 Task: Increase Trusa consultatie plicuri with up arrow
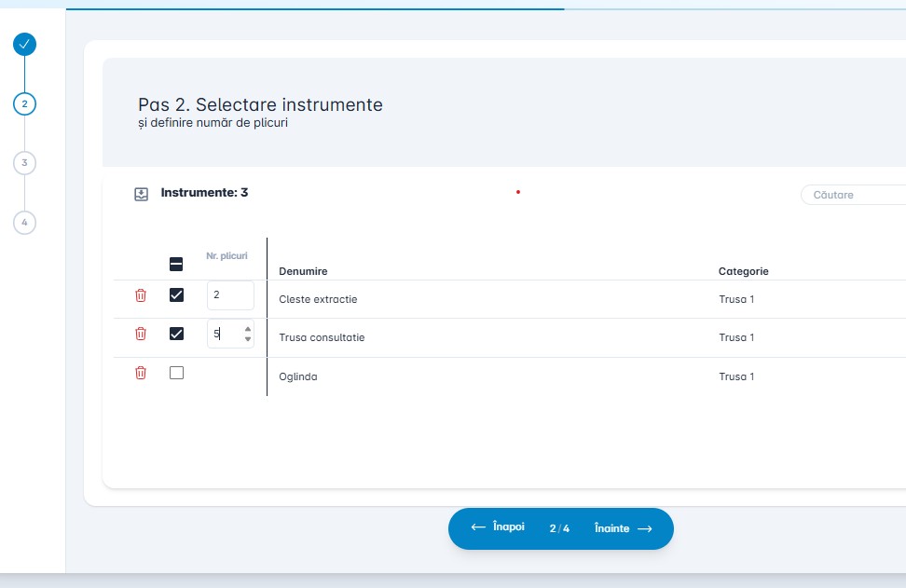[x=247, y=328]
